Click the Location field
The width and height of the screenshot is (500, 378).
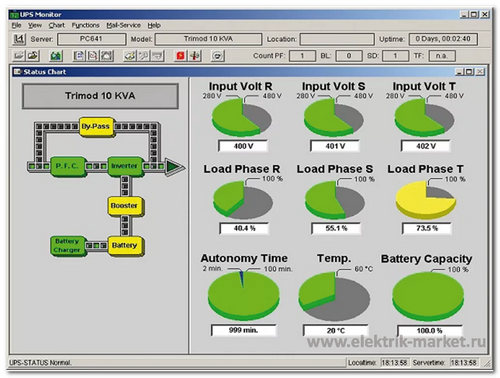coord(337,39)
